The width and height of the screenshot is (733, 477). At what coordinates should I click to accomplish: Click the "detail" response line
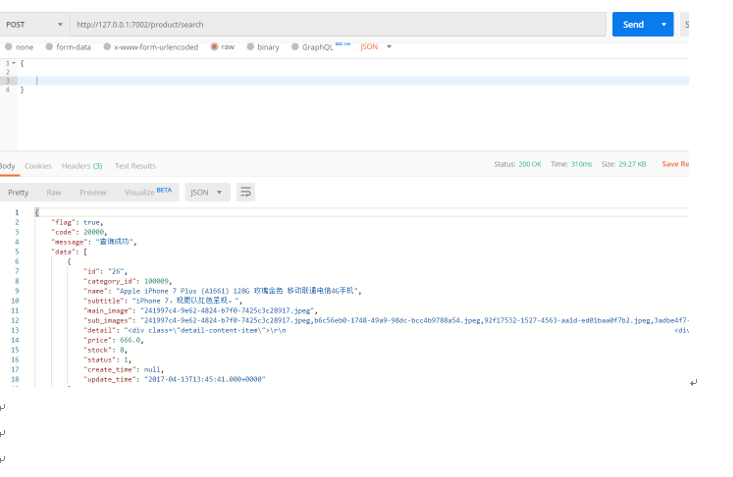point(386,330)
